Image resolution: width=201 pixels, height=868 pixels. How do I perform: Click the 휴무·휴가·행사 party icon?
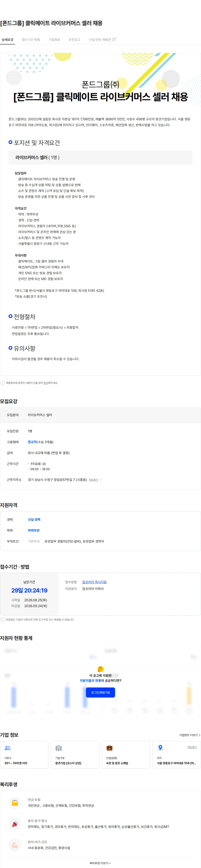15,824
